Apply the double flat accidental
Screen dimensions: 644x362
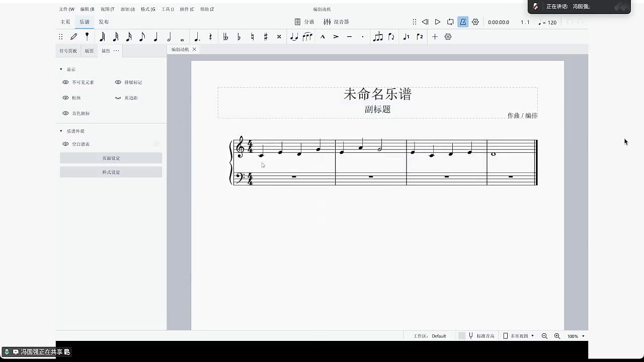pyautogui.click(x=225, y=37)
